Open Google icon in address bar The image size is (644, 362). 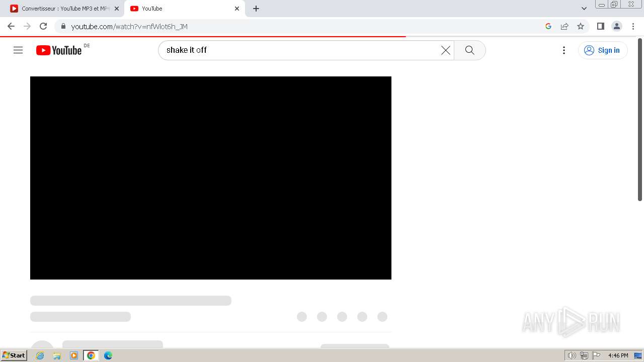[548, 26]
